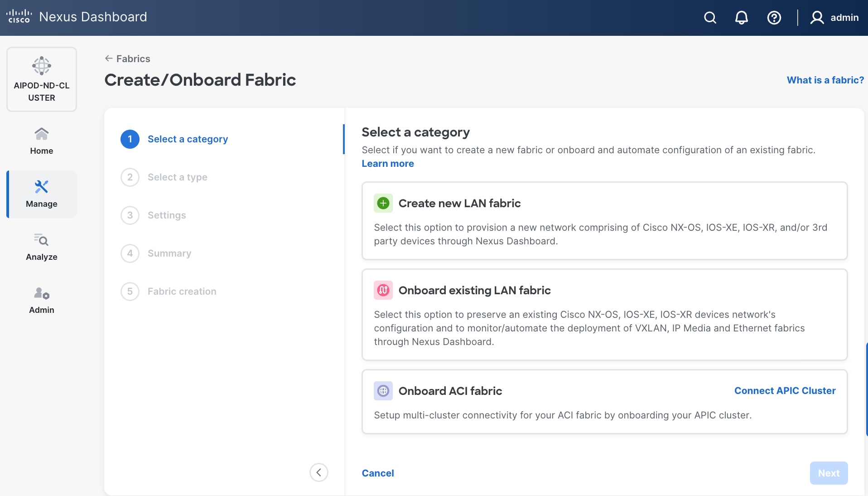
Task: Select the Create new LAN fabric option
Action: click(x=604, y=221)
